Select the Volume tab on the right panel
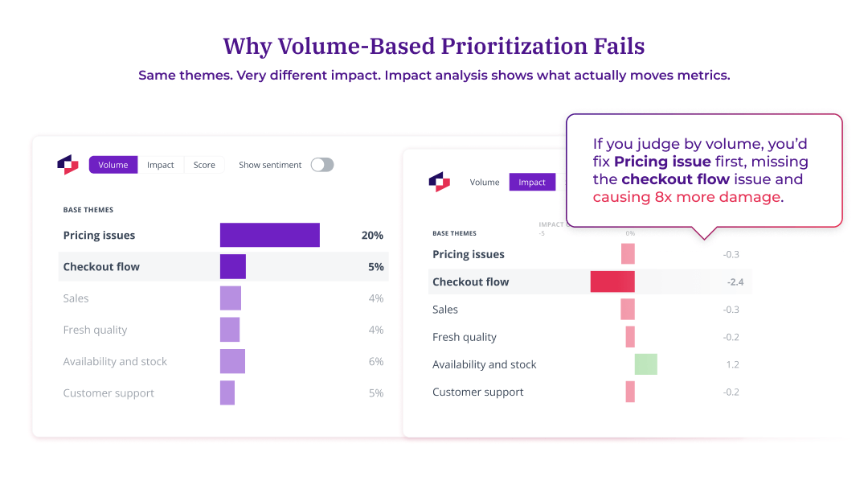 pos(484,182)
